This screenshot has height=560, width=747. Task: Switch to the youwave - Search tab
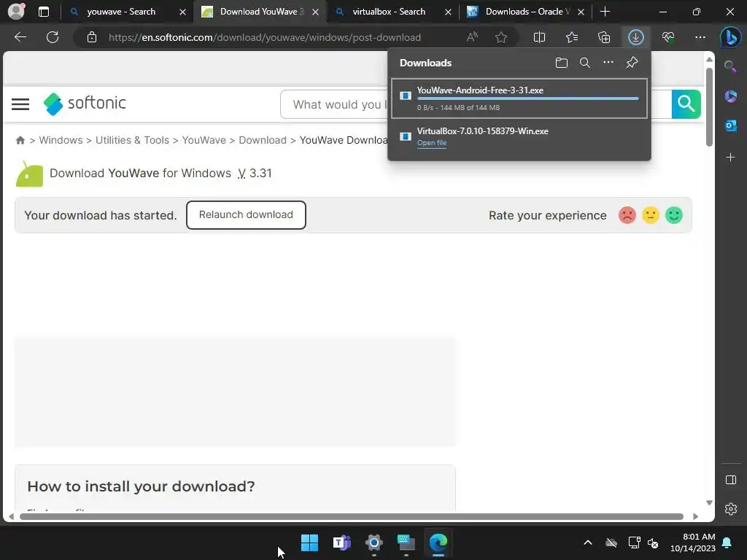121,12
